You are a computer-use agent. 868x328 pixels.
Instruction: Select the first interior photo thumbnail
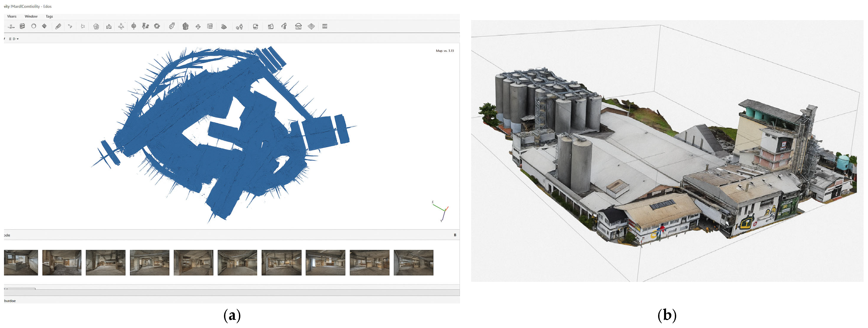(x=21, y=262)
